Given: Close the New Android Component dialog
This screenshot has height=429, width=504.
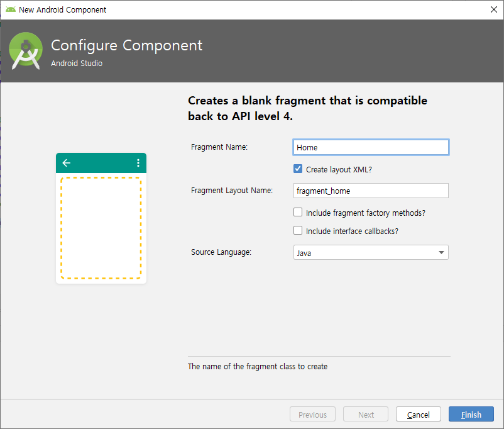Looking at the screenshot, I should click(494, 9).
